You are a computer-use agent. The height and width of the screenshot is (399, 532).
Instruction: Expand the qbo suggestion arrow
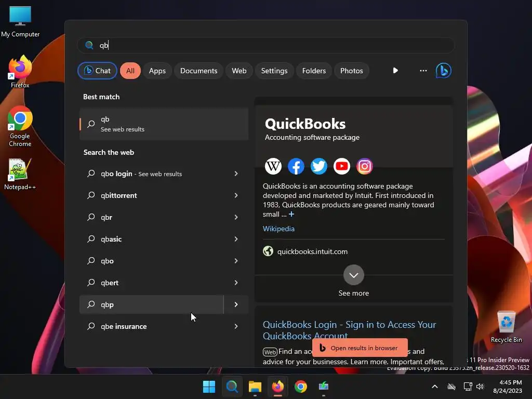(x=236, y=261)
